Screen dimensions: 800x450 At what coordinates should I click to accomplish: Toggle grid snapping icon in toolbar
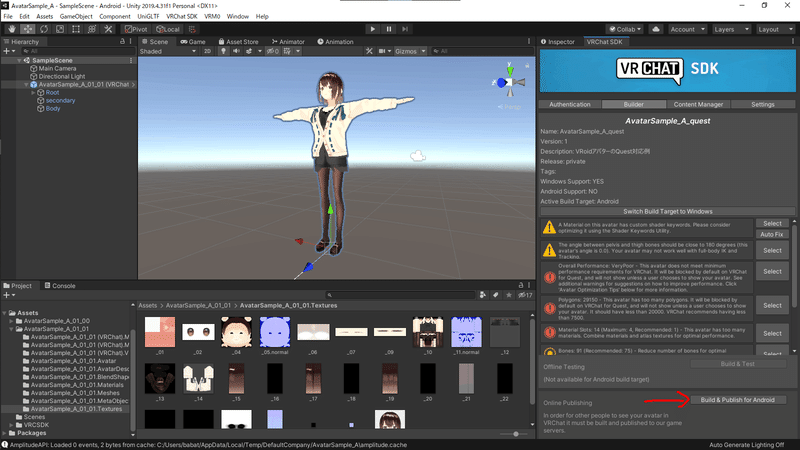(192, 29)
